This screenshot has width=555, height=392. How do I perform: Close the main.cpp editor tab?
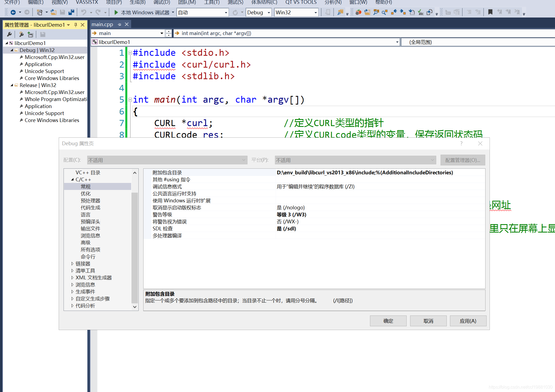[x=127, y=25]
